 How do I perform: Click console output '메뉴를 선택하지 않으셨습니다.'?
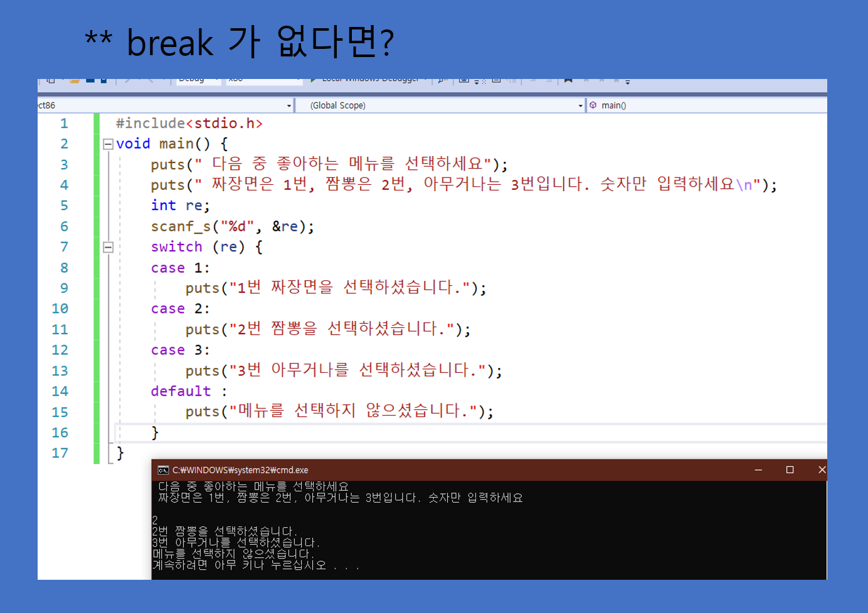233,554
